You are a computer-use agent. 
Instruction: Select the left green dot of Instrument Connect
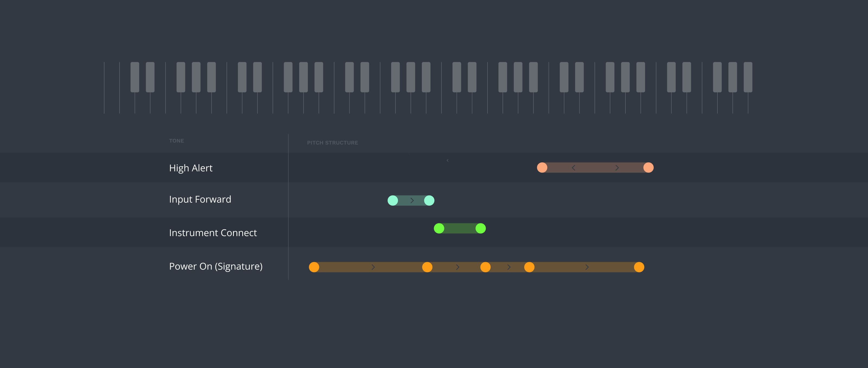pyautogui.click(x=439, y=229)
